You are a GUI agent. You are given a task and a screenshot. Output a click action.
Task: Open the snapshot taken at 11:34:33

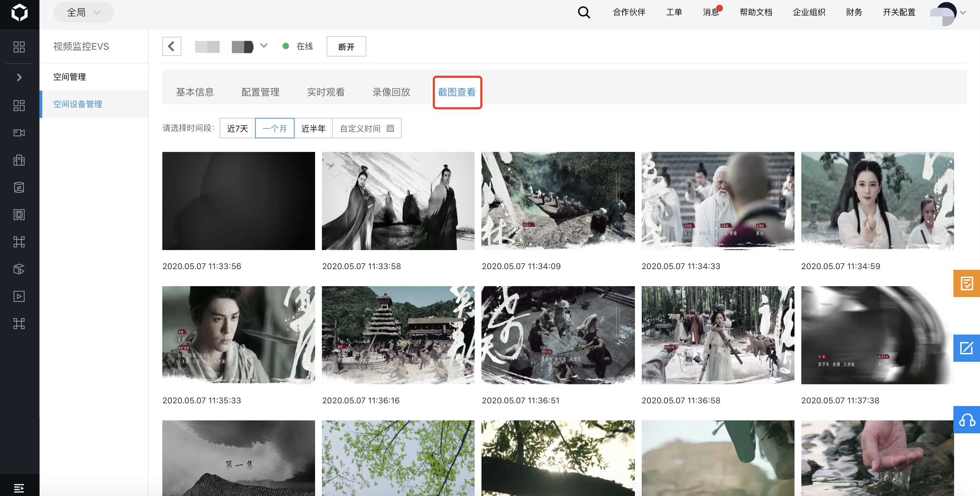pos(718,201)
